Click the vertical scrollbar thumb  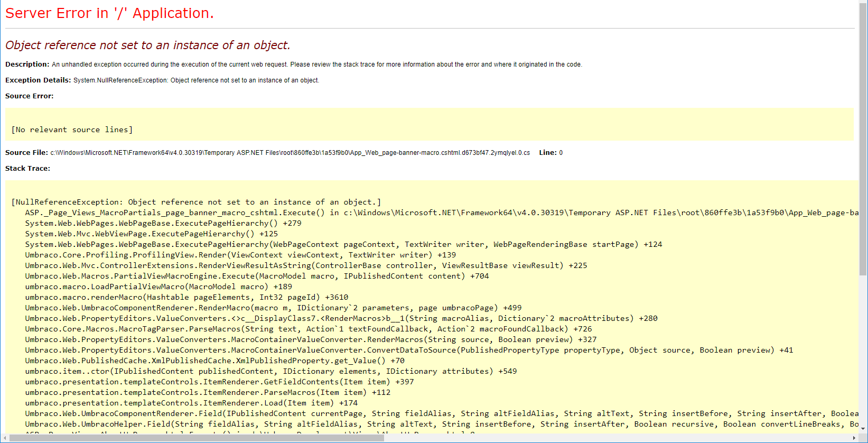(x=863, y=140)
